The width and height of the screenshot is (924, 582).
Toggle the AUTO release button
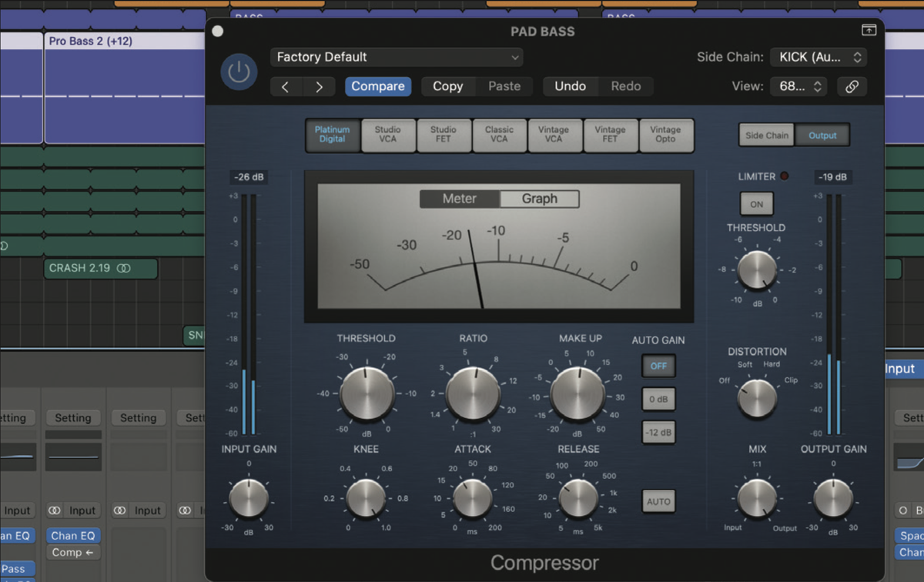click(x=658, y=501)
